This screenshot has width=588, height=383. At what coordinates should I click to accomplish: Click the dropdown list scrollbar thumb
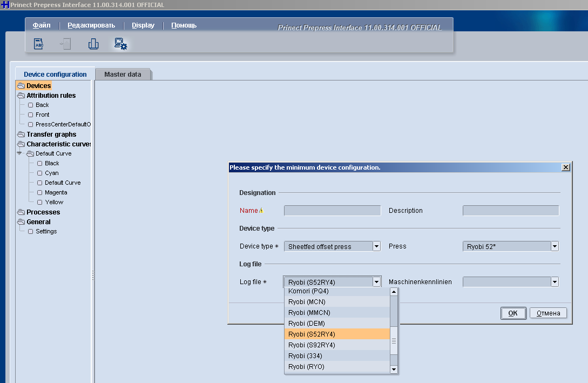[x=394, y=341]
